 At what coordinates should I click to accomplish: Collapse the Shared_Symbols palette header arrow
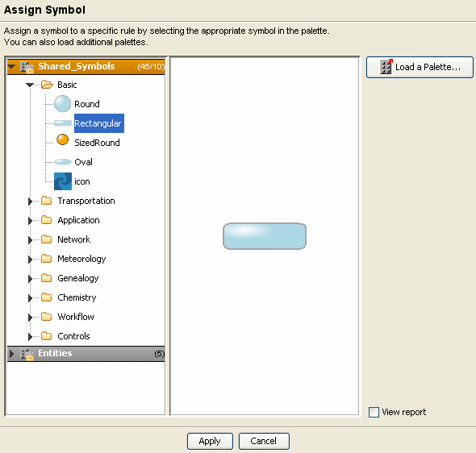coord(11,66)
